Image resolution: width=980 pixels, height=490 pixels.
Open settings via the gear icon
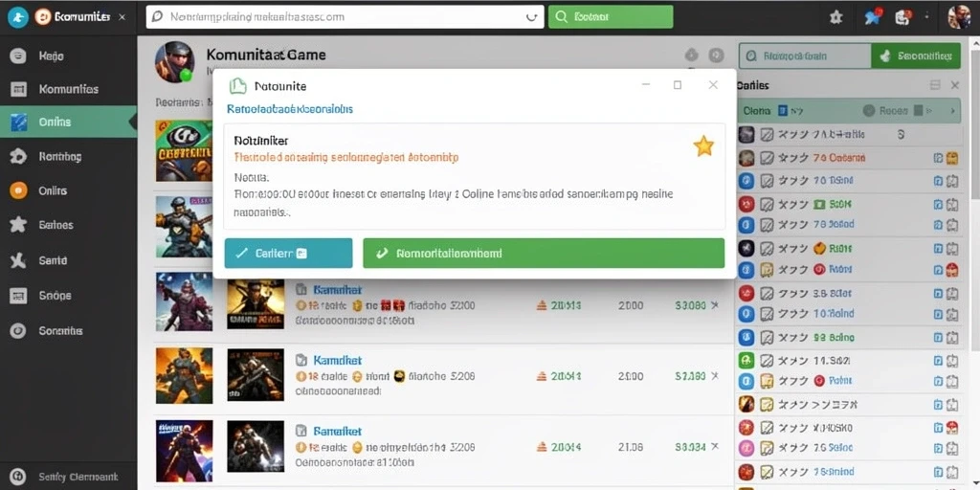coord(836,17)
